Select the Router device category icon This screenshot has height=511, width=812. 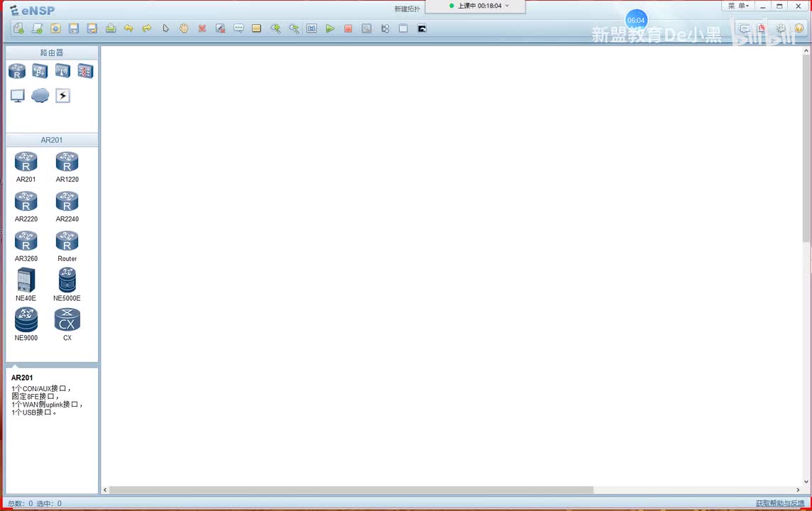17,71
